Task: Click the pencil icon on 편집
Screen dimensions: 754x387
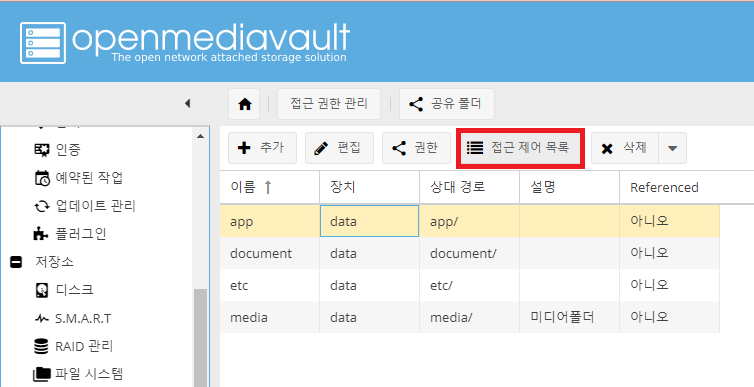Action: [x=321, y=148]
